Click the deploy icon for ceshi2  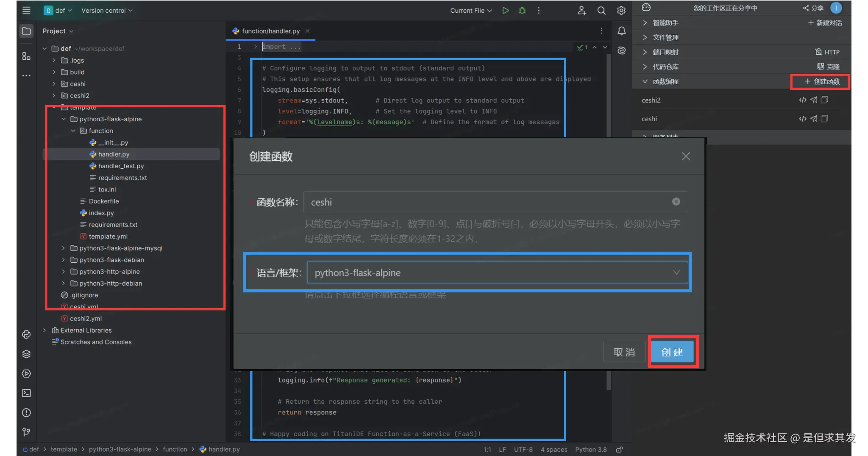point(813,100)
